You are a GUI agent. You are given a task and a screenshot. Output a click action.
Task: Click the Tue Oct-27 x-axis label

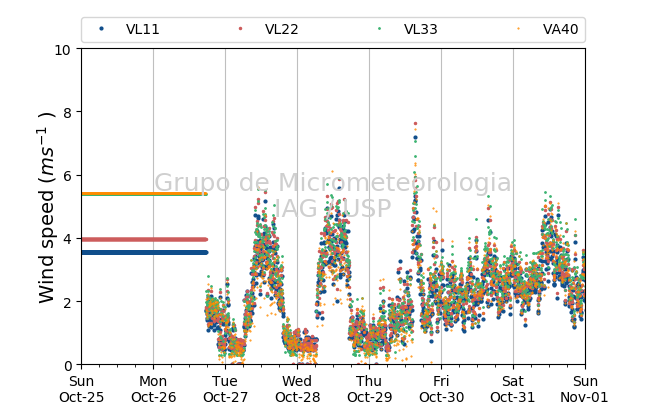point(225,389)
